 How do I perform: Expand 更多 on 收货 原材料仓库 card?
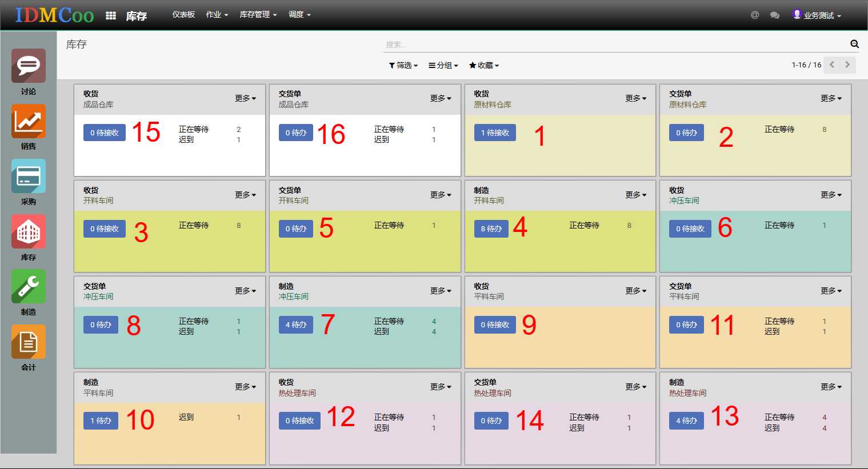click(x=636, y=98)
